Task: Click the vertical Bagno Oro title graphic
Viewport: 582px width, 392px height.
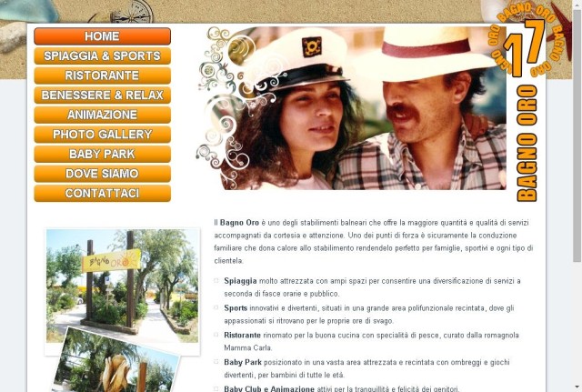Action: click(x=527, y=144)
